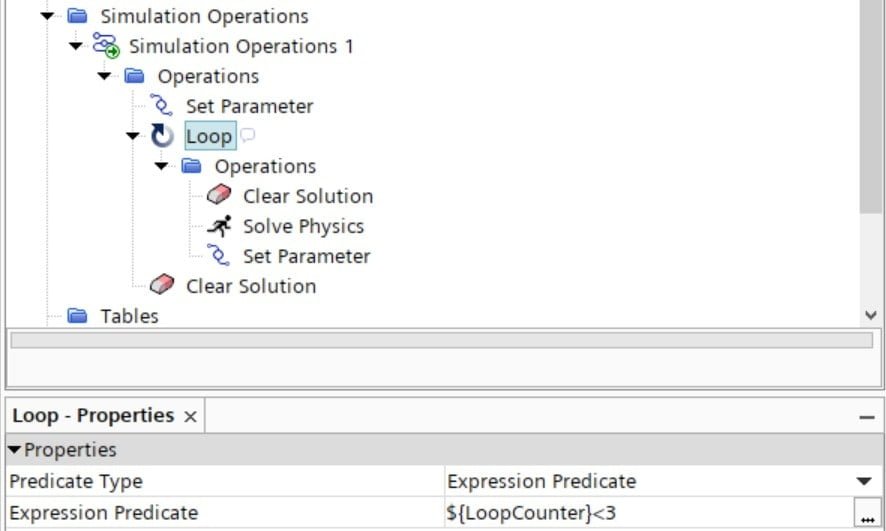886x531 pixels.
Task: Click the Set Parameter icon inside the Loop
Action: [x=219, y=255]
